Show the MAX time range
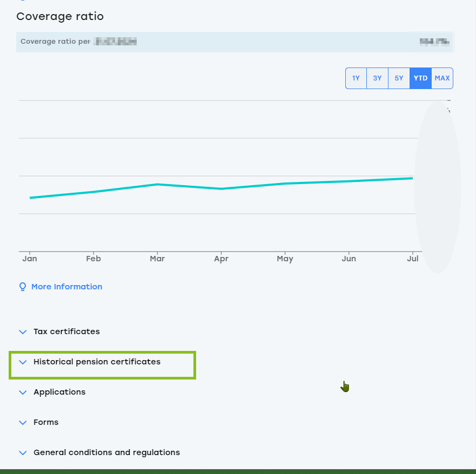The width and height of the screenshot is (476, 474). pyautogui.click(x=442, y=78)
